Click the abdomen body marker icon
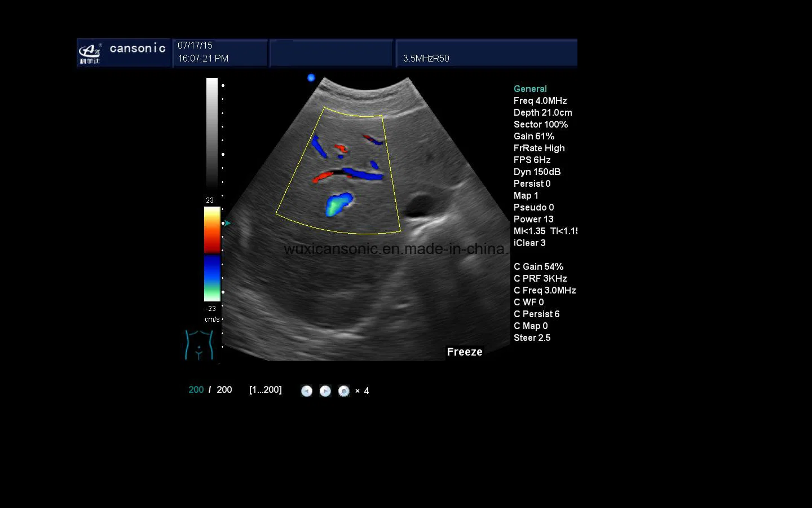 click(199, 345)
